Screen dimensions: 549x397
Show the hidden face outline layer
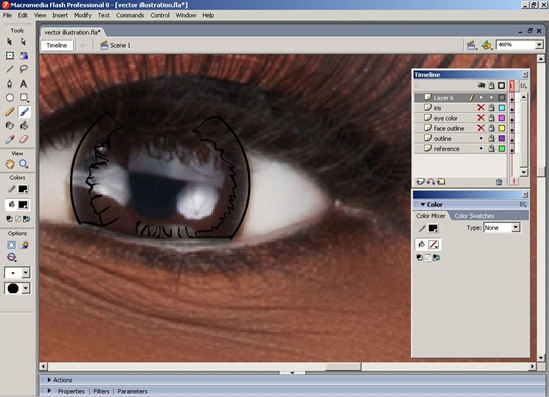coord(481,128)
